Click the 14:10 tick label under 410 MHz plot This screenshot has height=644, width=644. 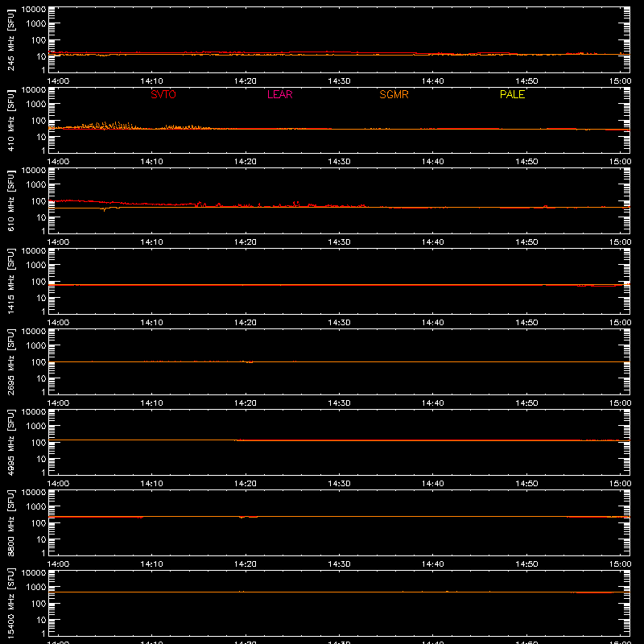(151, 162)
